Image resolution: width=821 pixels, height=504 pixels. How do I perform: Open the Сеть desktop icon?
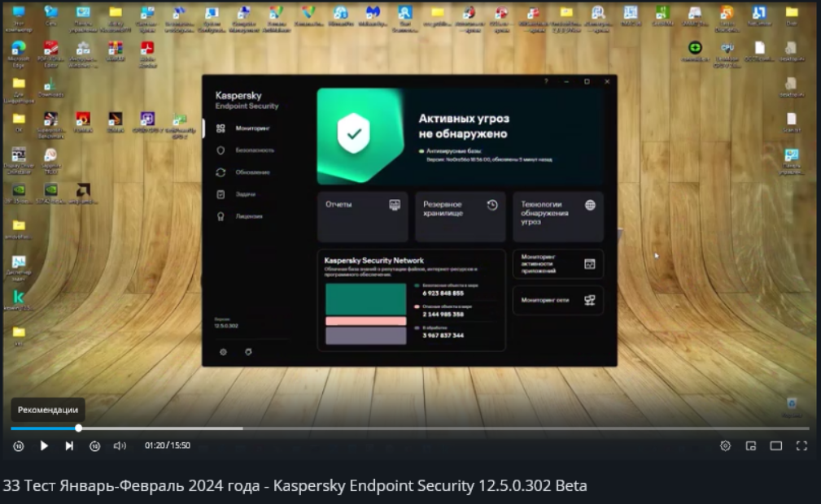point(50,15)
